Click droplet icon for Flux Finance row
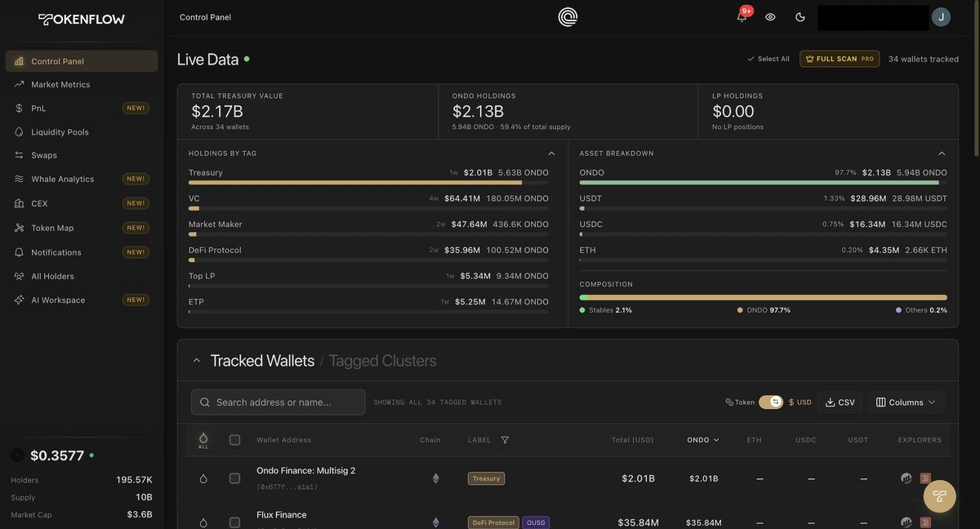 click(x=203, y=522)
